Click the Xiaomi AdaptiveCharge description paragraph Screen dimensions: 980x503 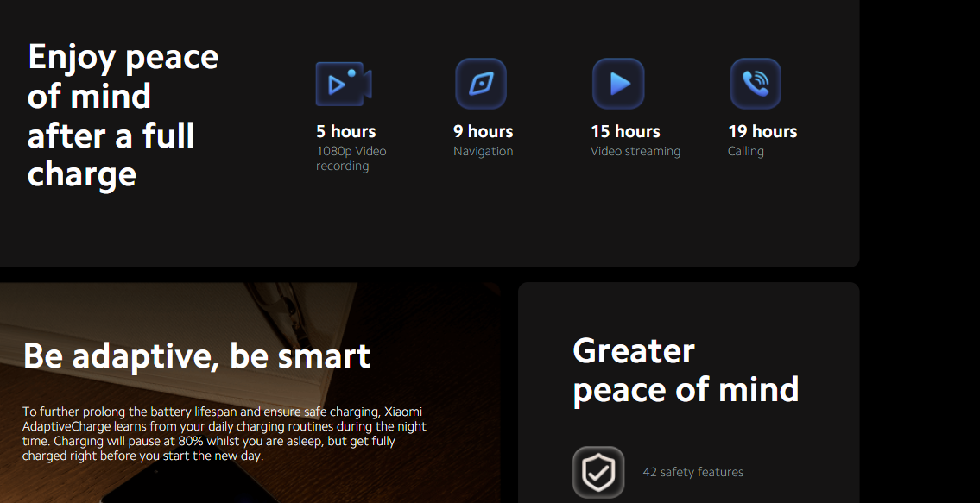click(224, 434)
